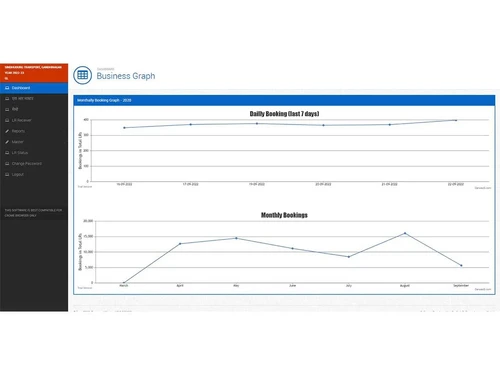Select the May data point in Monthly Bookings

[236, 238]
